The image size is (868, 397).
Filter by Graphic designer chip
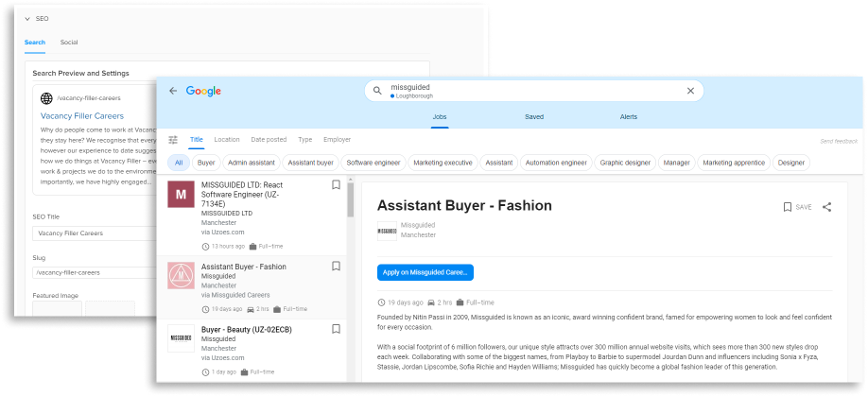(x=625, y=163)
